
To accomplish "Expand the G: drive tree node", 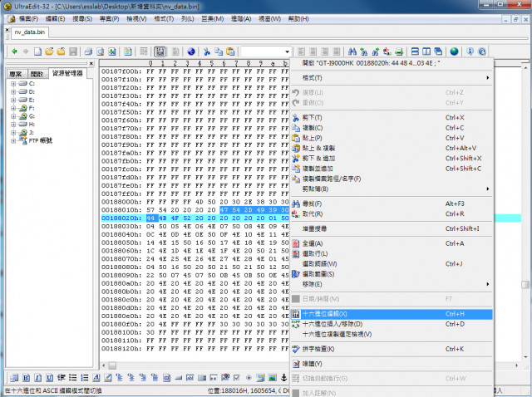I will (13, 116).
